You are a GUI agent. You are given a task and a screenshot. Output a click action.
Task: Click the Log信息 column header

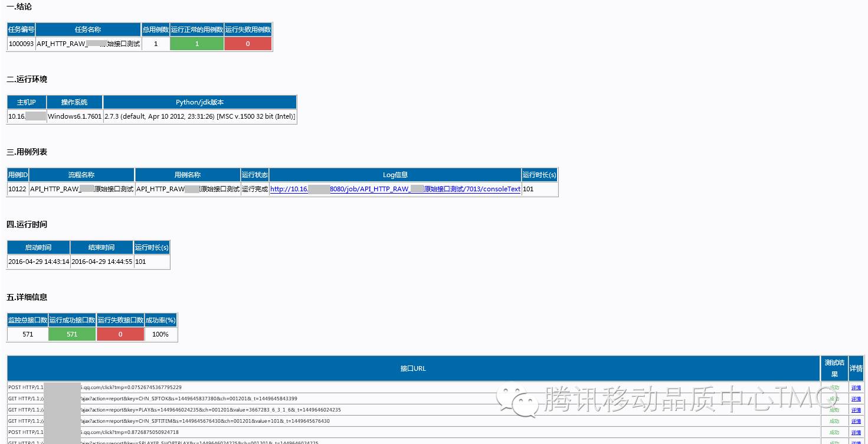[395, 175]
